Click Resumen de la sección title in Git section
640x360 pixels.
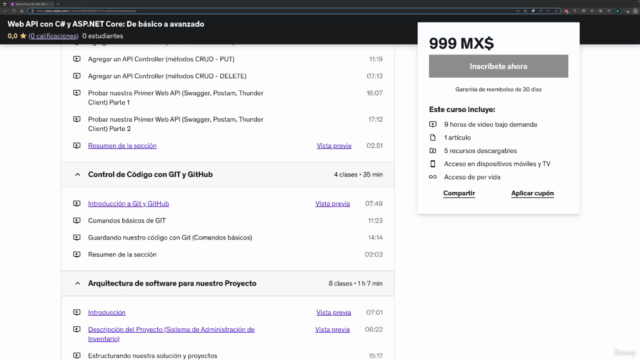coord(122,254)
